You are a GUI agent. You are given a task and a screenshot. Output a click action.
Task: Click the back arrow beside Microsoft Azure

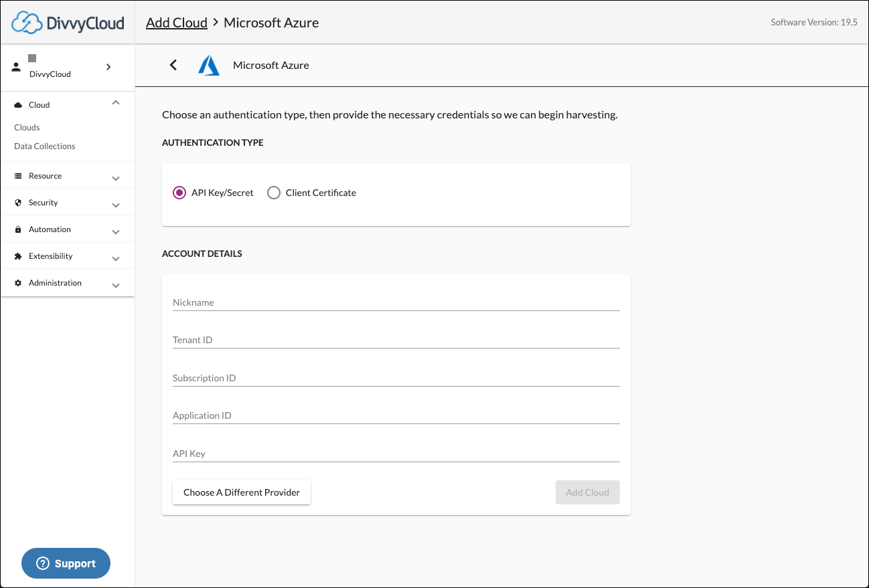pyautogui.click(x=173, y=65)
